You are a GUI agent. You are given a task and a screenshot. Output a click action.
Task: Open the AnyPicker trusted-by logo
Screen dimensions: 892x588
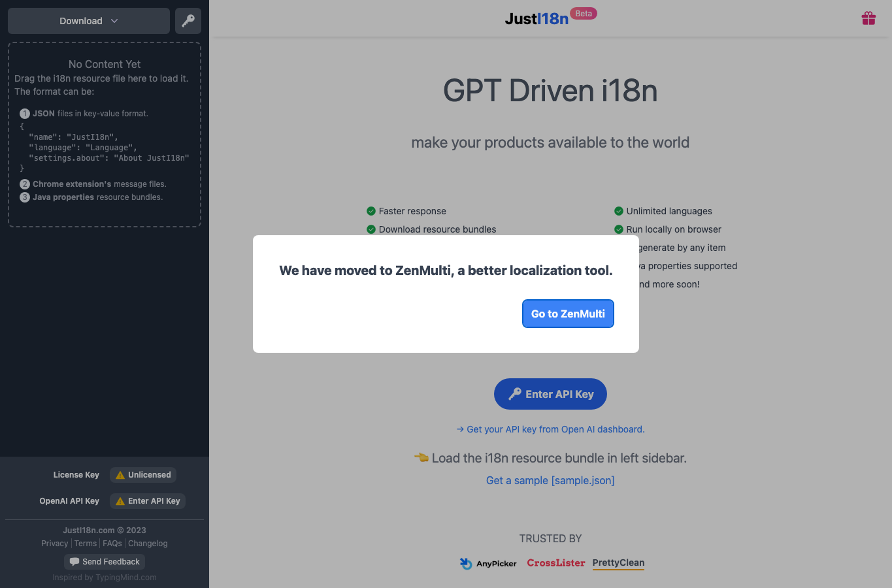click(x=488, y=563)
